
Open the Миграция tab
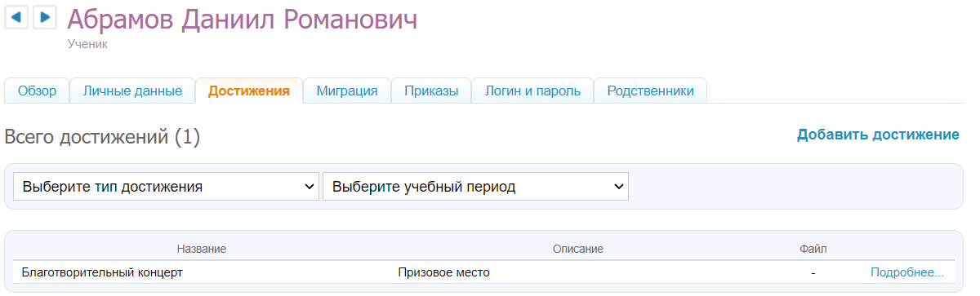pyautogui.click(x=347, y=91)
